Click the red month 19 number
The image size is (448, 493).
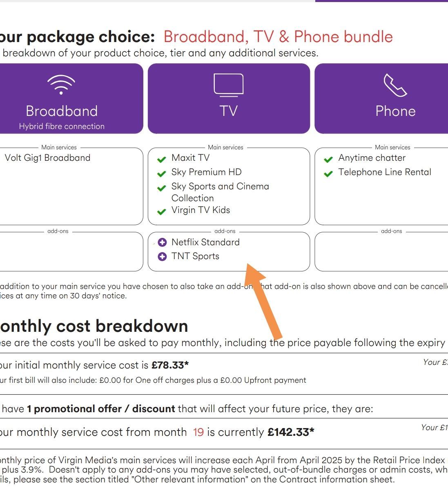point(198,432)
